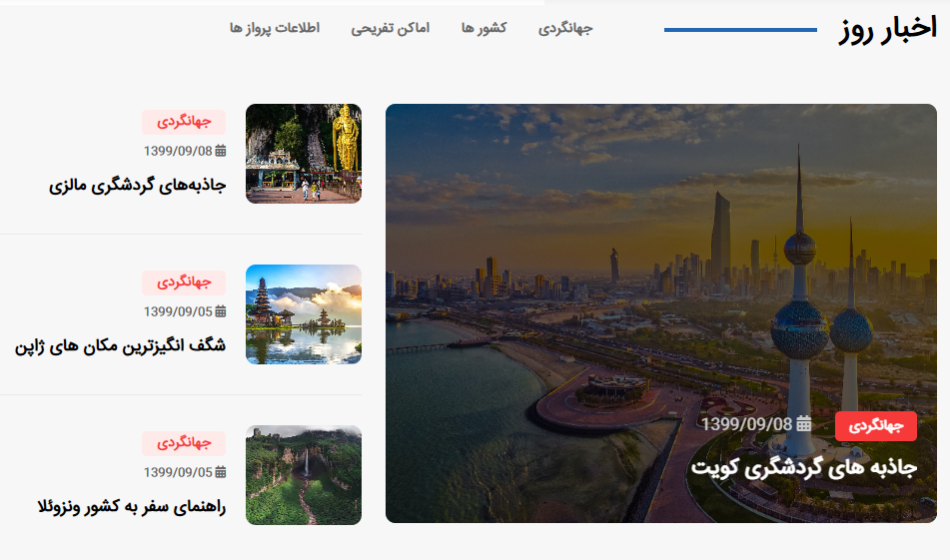Open article راهنمای سفر به کشور ونزوئلا

click(132, 507)
